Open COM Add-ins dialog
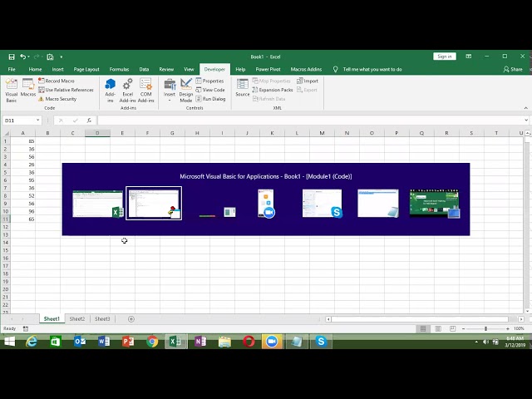Image resolution: width=532 pixels, height=399 pixels. coord(146,91)
